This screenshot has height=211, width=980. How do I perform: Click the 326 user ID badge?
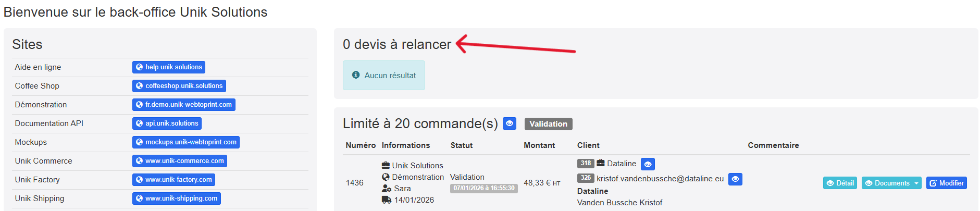pos(586,178)
